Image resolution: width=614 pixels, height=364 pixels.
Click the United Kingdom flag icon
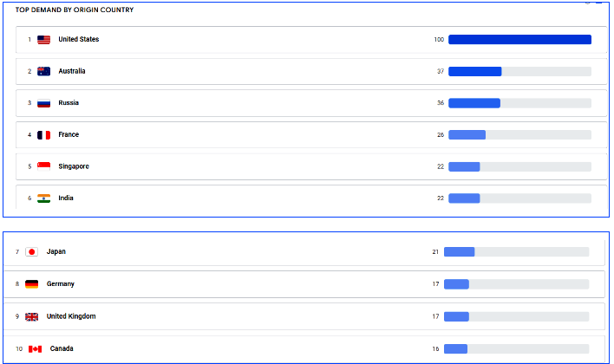[31, 316]
